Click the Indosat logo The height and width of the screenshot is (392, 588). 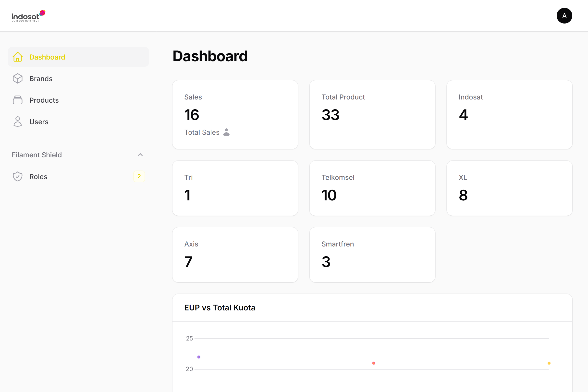(28, 16)
